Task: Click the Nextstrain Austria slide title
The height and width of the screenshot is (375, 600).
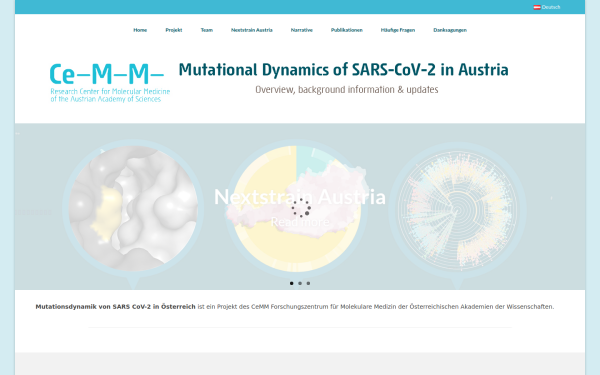Action: pos(300,197)
